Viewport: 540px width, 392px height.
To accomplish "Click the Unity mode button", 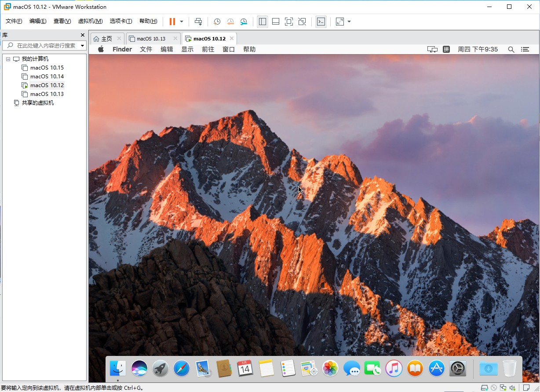I will (302, 22).
